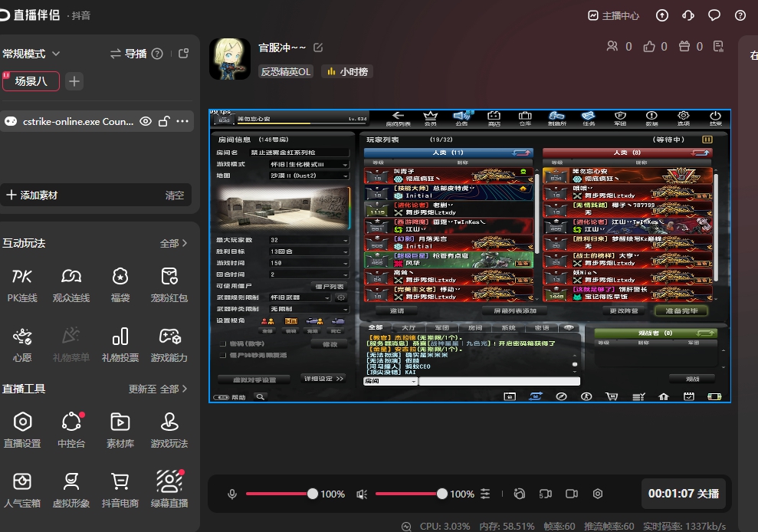The image size is (758, 532).
Task: Click 详细设定 button in game
Action: click(x=323, y=379)
